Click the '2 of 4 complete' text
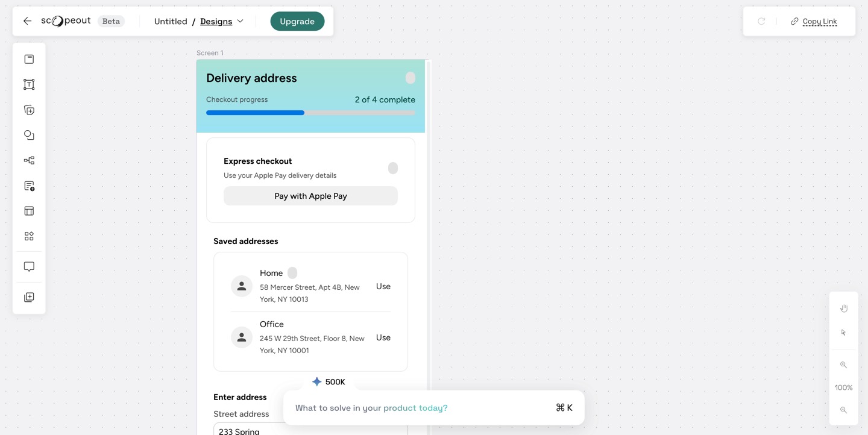Viewport: 868px width, 435px height. [385, 99]
